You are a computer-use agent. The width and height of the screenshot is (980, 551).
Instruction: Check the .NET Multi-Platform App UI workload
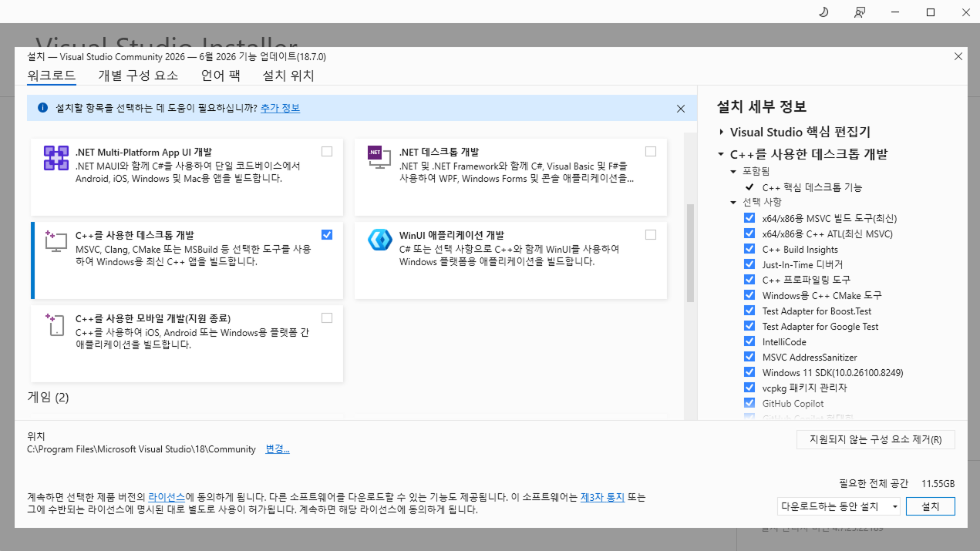click(327, 152)
